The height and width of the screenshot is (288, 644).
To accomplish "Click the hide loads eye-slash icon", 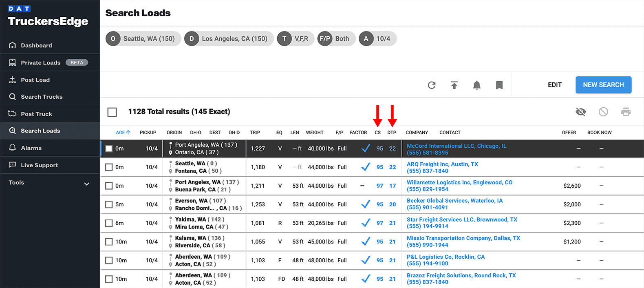I will coord(580,112).
